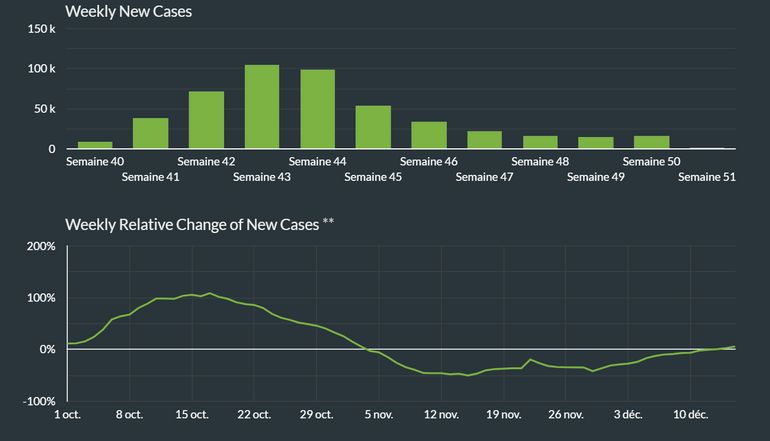Viewport: 770px width, 441px height.
Task: Click the 15 oct. date label
Action: click(192, 414)
